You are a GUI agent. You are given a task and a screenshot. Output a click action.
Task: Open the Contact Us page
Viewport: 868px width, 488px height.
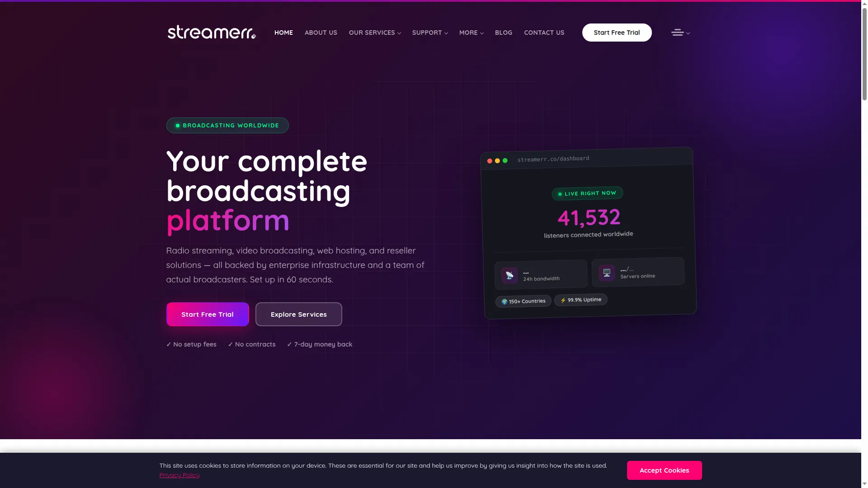tap(544, 33)
